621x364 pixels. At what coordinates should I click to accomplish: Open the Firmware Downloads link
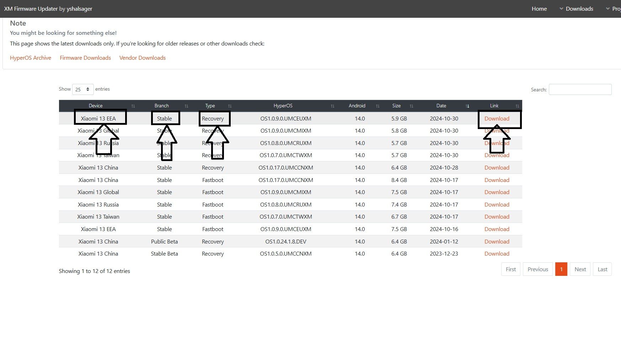(85, 58)
